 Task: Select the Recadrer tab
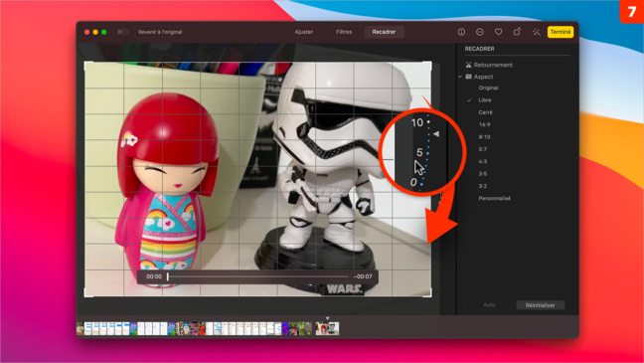tap(384, 32)
